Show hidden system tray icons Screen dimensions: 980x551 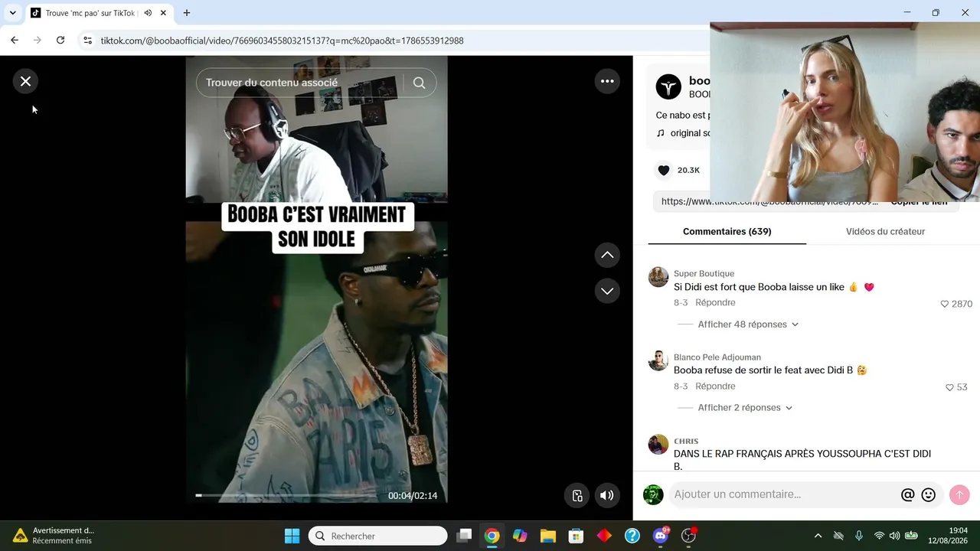pos(818,536)
